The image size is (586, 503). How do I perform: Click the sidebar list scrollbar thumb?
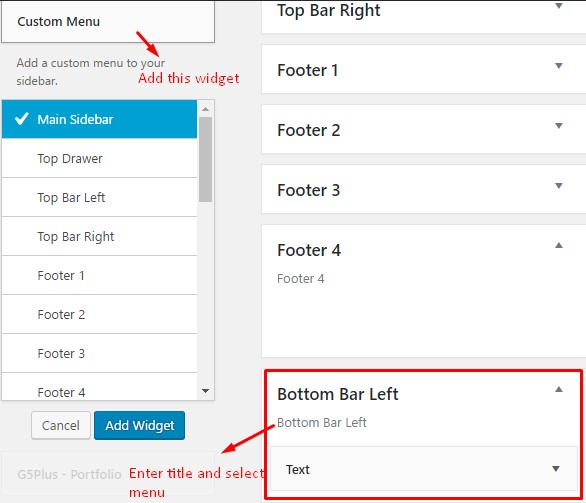coord(205,160)
